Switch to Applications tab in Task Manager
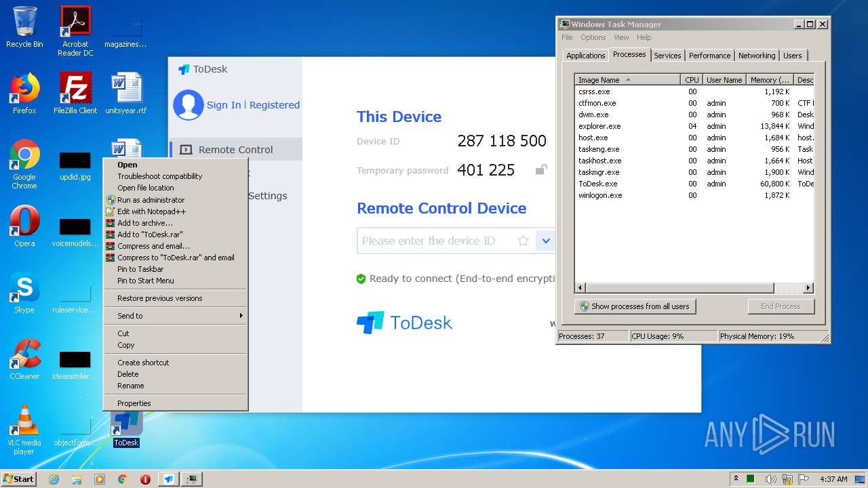This screenshot has width=868, height=488. click(x=586, y=56)
